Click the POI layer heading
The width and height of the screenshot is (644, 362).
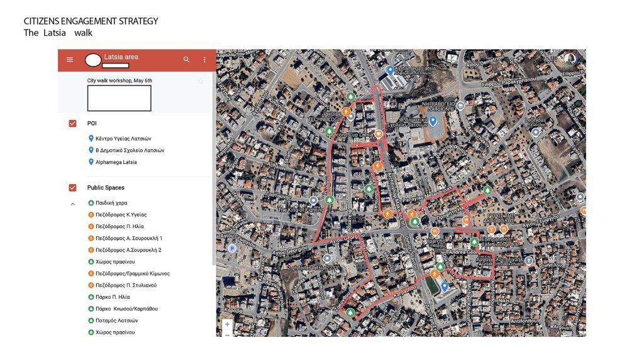[92, 123]
